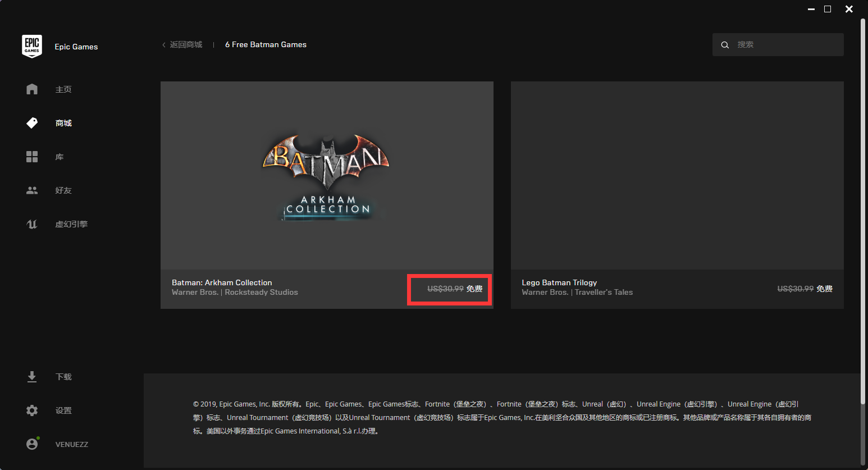Open the library grid icon
The width and height of the screenshot is (868, 470).
pyautogui.click(x=32, y=157)
